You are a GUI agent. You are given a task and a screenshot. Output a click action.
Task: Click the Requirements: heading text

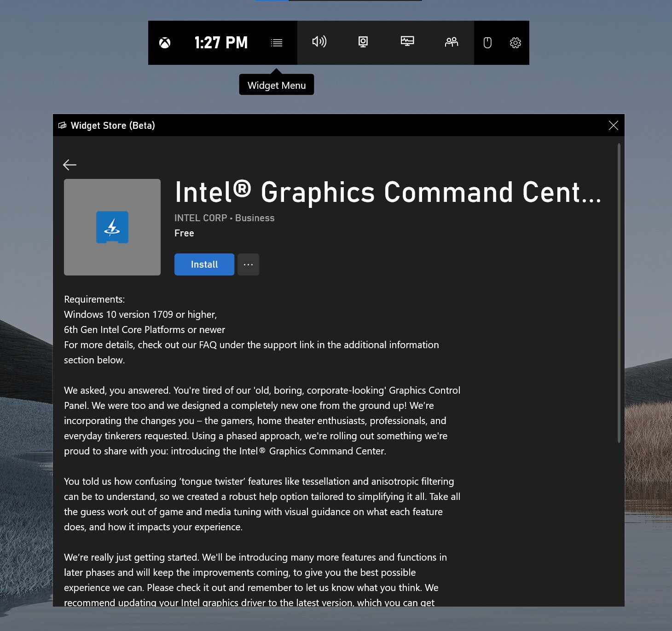[x=94, y=299]
